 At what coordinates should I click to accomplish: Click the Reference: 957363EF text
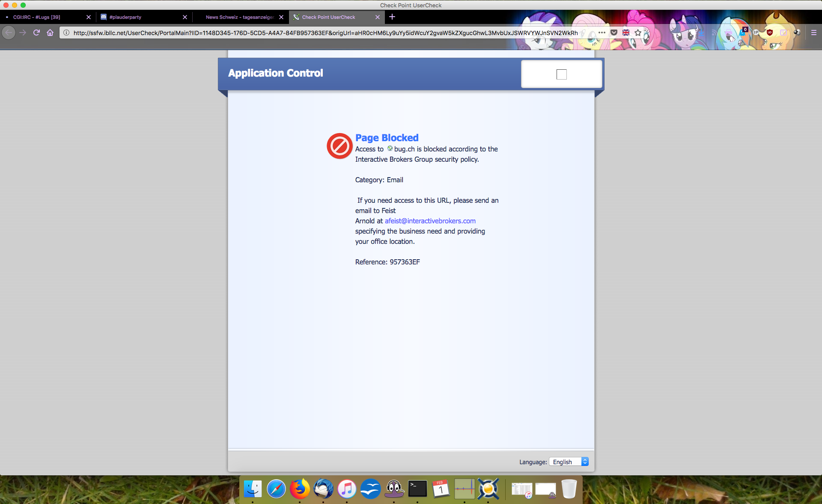387,262
